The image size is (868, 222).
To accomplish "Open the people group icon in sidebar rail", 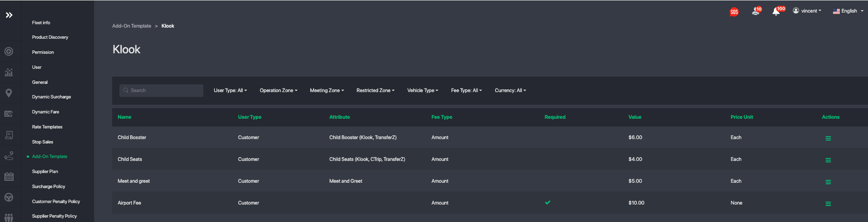I will pyautogui.click(x=9, y=218).
